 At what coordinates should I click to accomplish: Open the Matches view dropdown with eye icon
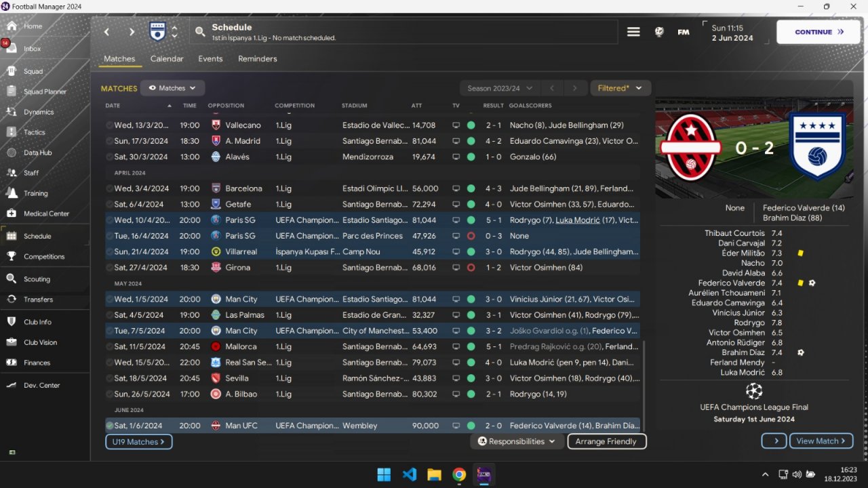[172, 88]
